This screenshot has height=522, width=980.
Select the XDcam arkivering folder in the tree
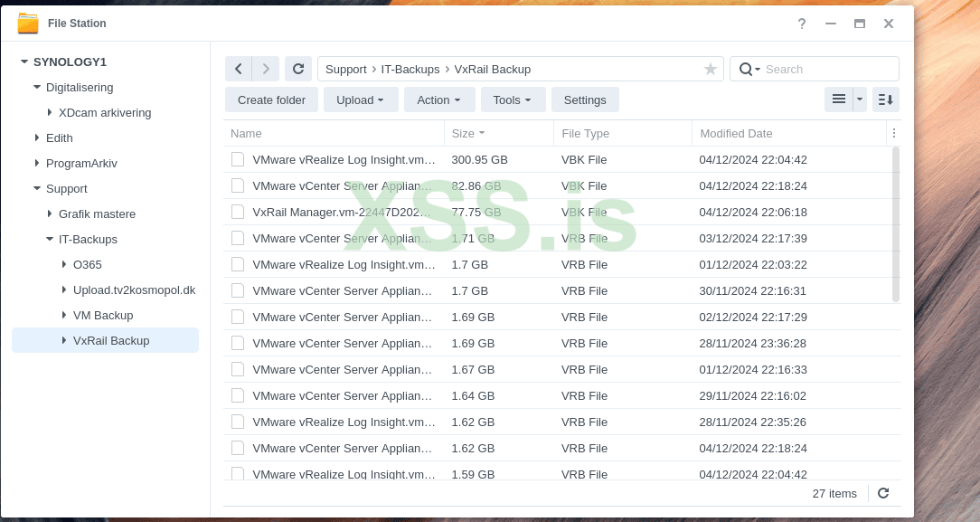pos(105,112)
